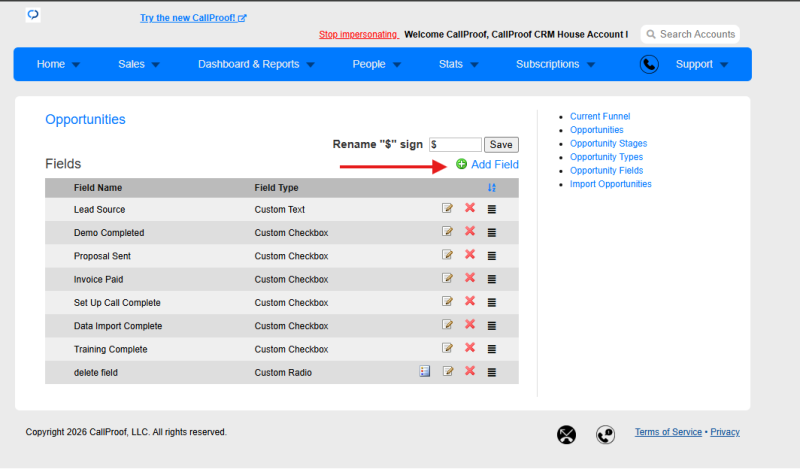Open Opportunity Stages
800x469 pixels.
(x=608, y=143)
